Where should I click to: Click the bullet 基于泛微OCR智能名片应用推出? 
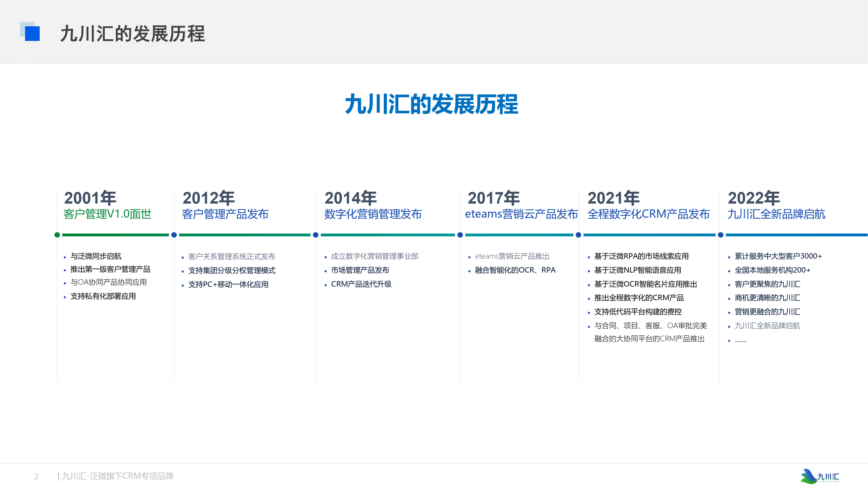pyautogui.click(x=646, y=284)
